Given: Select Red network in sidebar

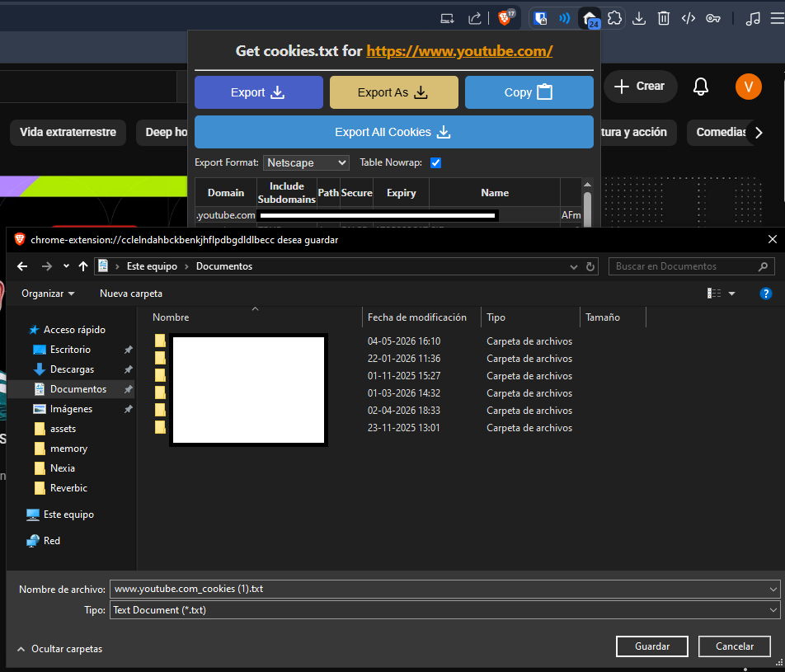Looking at the screenshot, I should [52, 541].
